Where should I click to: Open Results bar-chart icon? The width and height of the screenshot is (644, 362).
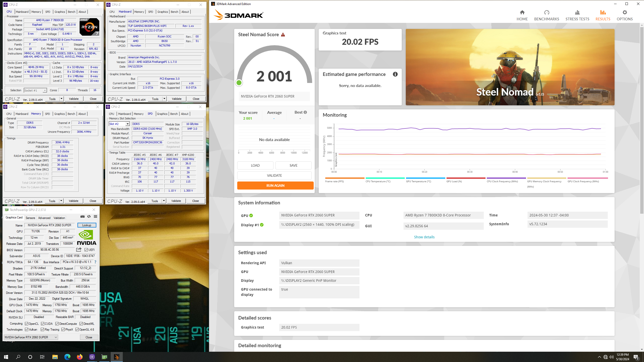[x=603, y=12]
